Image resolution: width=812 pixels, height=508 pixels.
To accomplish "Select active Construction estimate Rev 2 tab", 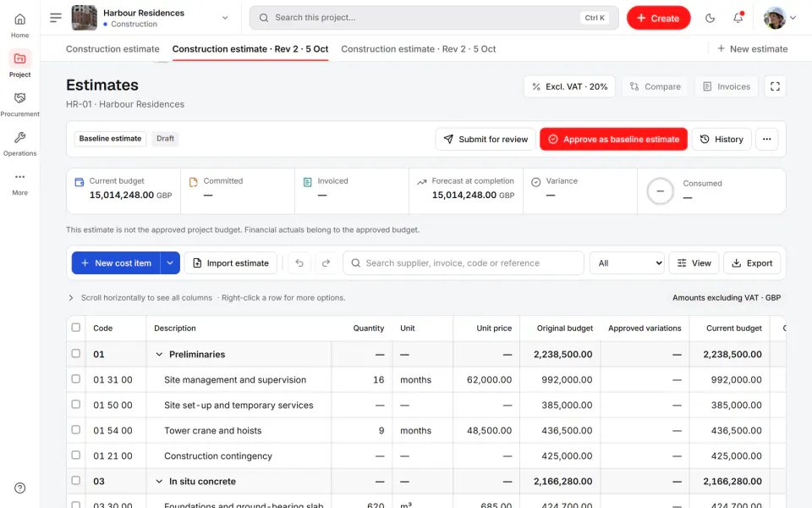I will coord(250,49).
